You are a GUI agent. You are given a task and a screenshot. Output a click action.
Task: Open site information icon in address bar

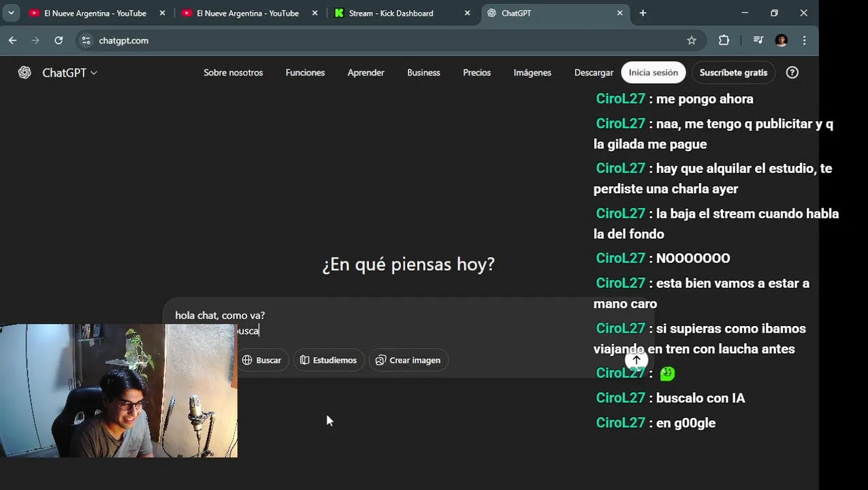[86, 40]
